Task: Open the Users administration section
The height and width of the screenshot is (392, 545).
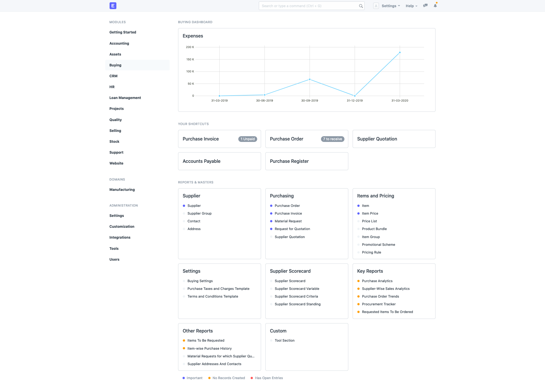Action: [x=114, y=259]
